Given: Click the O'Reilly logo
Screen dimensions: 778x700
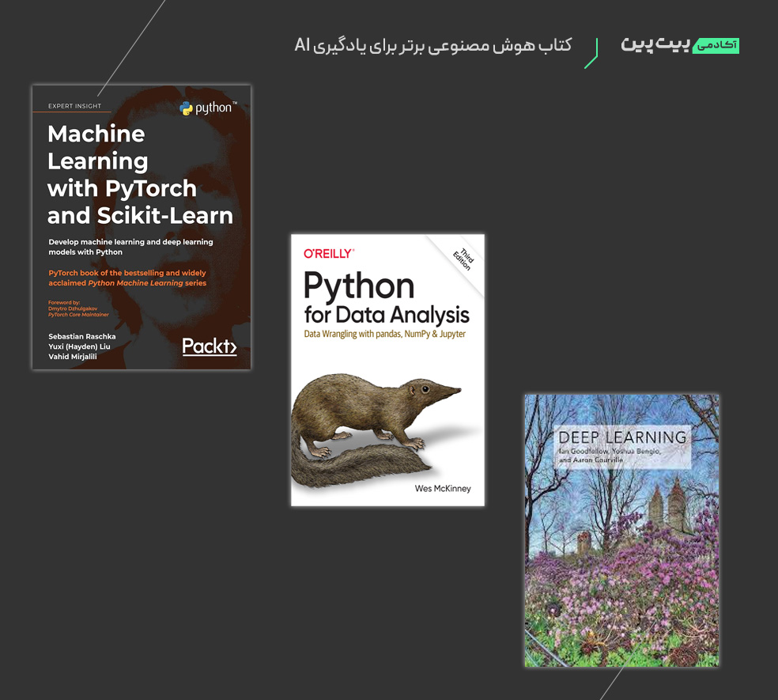Looking at the screenshot, I should coord(327,253).
